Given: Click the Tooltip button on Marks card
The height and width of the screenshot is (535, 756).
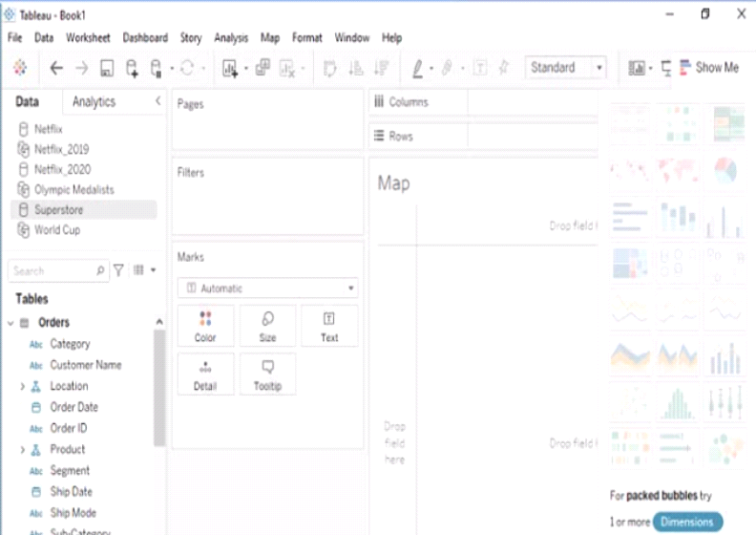Looking at the screenshot, I should tap(267, 374).
